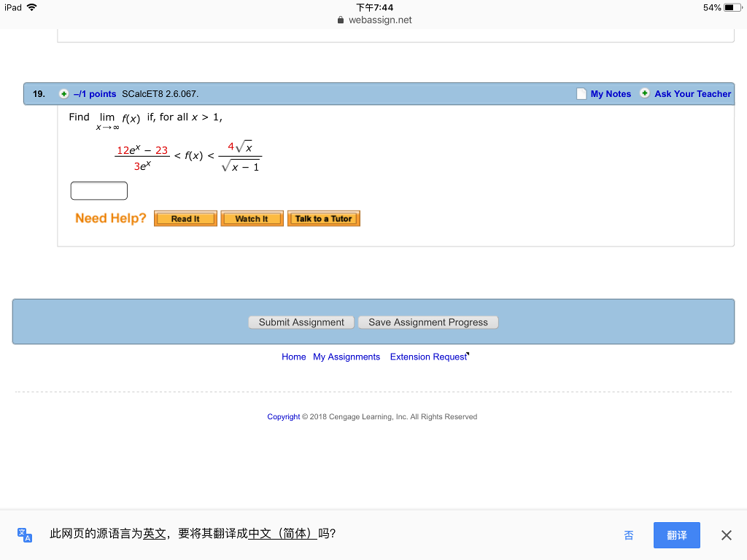Click the SCalcET8 2.6.067. problem code text

(x=160, y=94)
